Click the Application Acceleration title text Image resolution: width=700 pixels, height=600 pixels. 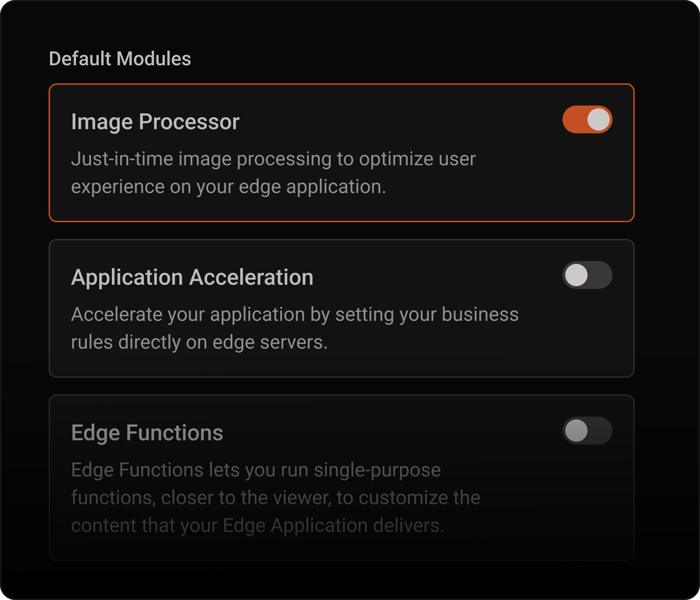tap(192, 277)
